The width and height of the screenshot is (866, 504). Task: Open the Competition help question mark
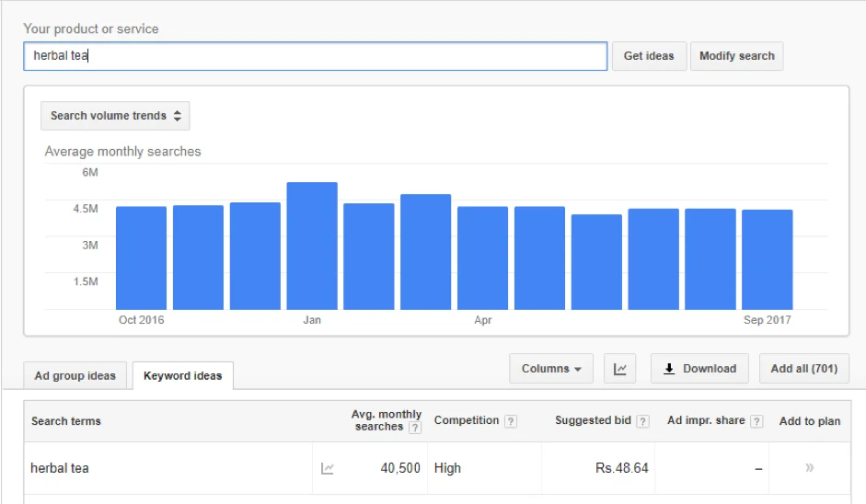point(511,421)
